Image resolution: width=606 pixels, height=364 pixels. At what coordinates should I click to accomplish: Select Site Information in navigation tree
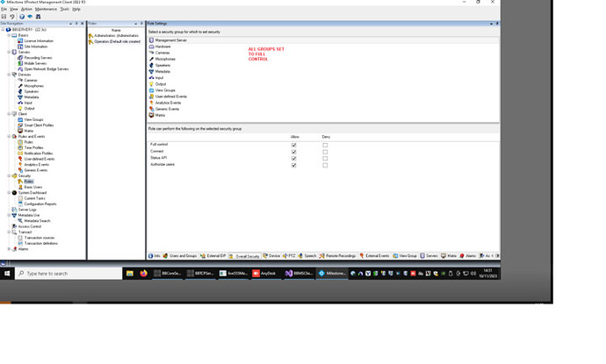point(36,46)
